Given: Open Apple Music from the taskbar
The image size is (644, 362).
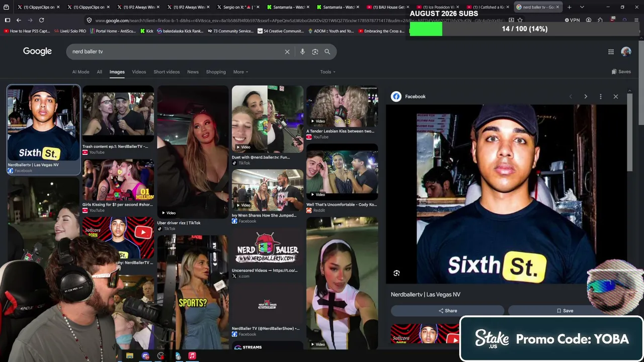Looking at the screenshot, I should 192,356.
